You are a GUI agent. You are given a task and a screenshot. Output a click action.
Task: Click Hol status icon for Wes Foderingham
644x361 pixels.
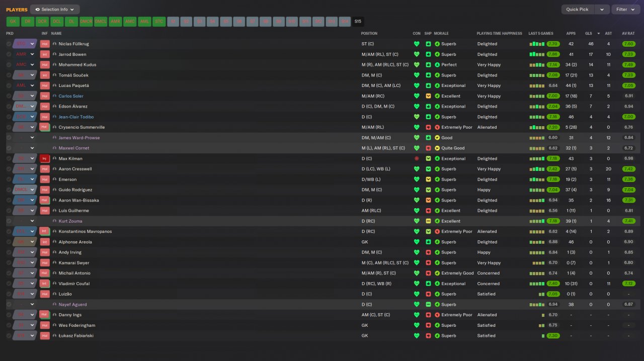pos(45,325)
